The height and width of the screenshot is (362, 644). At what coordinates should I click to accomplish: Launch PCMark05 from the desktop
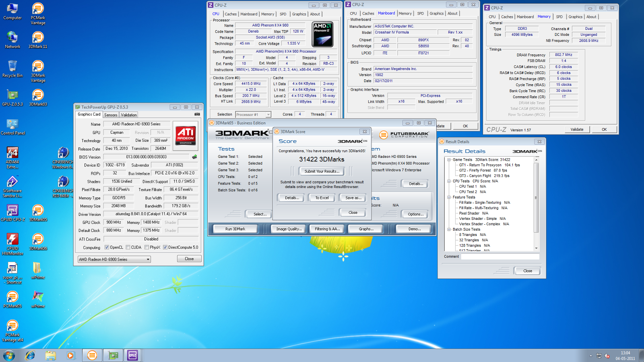click(x=12, y=300)
